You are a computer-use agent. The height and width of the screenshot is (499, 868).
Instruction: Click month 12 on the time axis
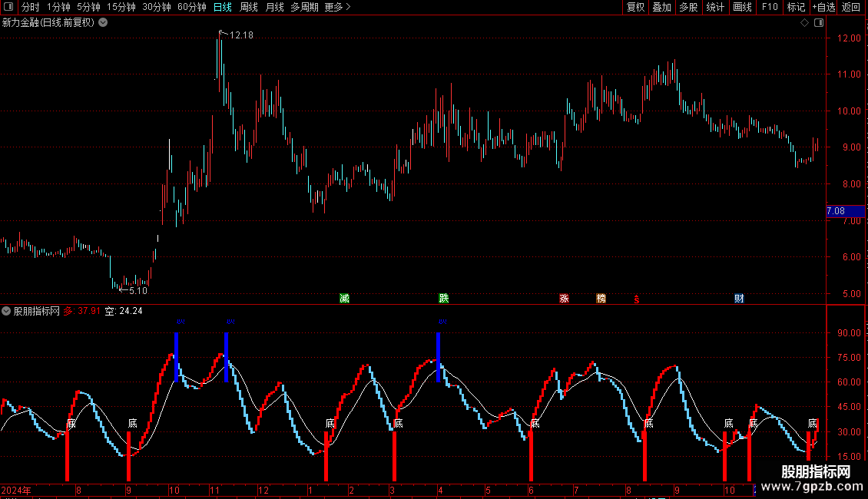(x=263, y=490)
